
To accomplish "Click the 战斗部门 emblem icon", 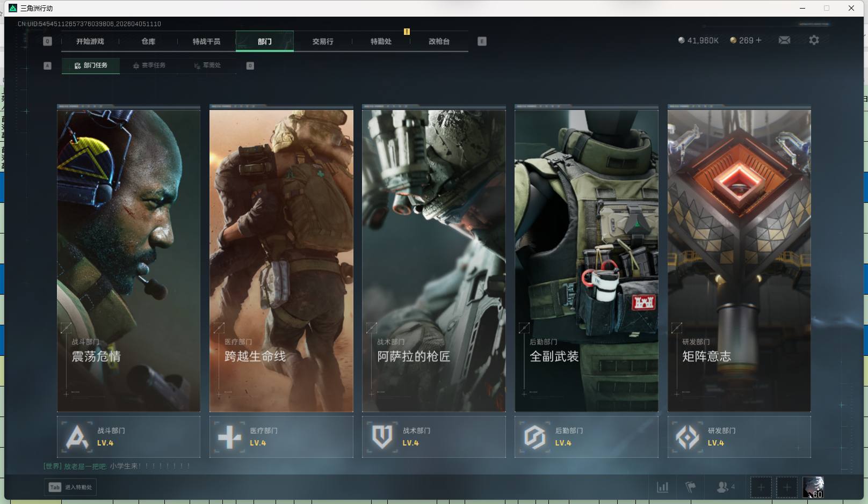I will click(77, 437).
